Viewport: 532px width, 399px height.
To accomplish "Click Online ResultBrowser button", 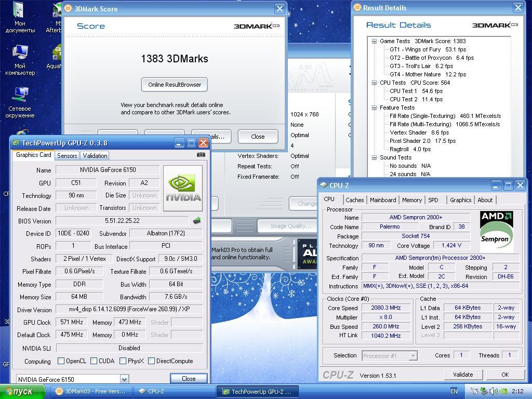I will pos(175,85).
